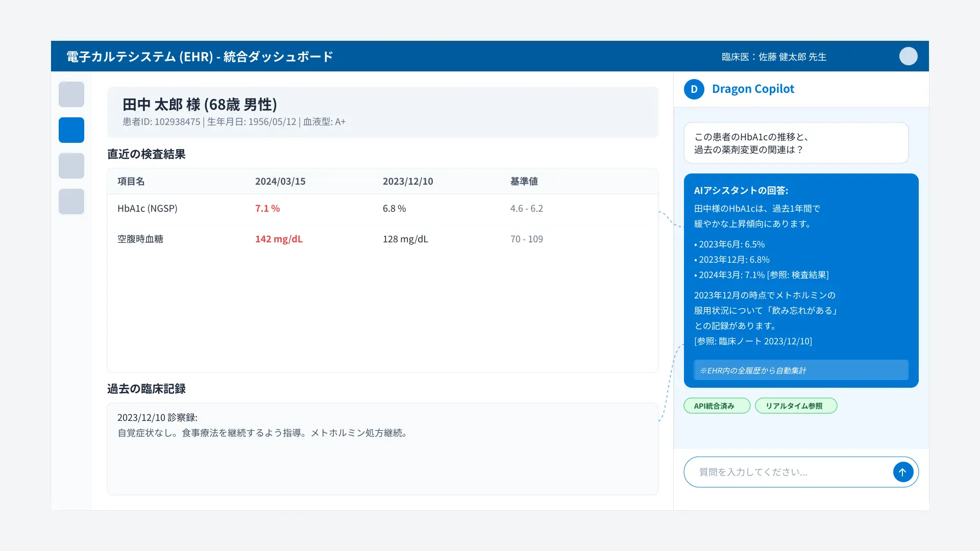Image resolution: width=980 pixels, height=551 pixels.
Task: Click the 142 mg/dL value
Action: click(x=279, y=239)
